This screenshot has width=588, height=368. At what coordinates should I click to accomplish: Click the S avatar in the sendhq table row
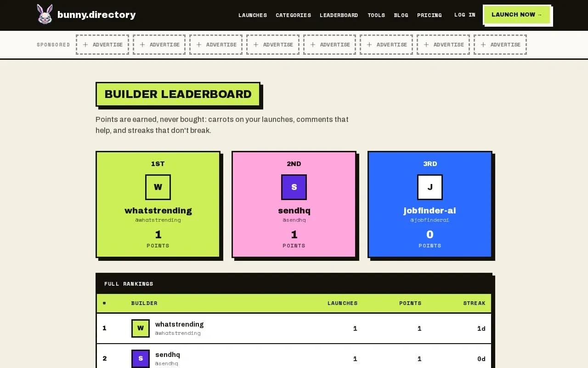141,359
